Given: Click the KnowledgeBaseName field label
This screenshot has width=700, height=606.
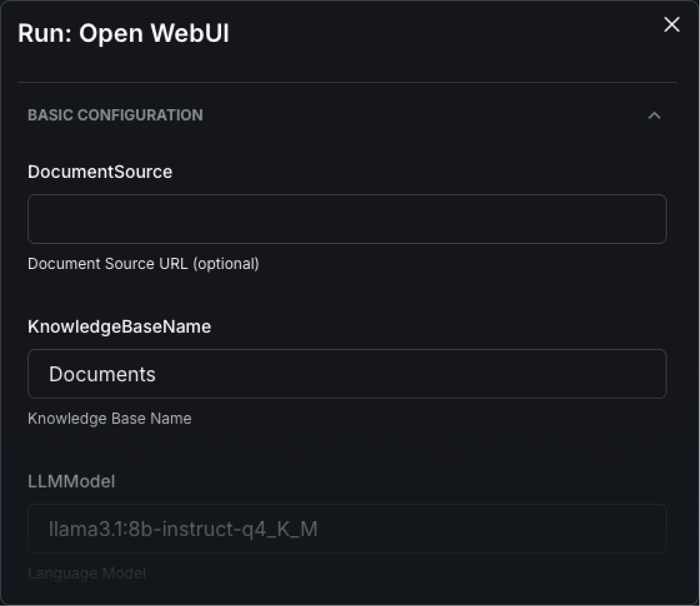Looking at the screenshot, I should pyautogui.click(x=119, y=326).
